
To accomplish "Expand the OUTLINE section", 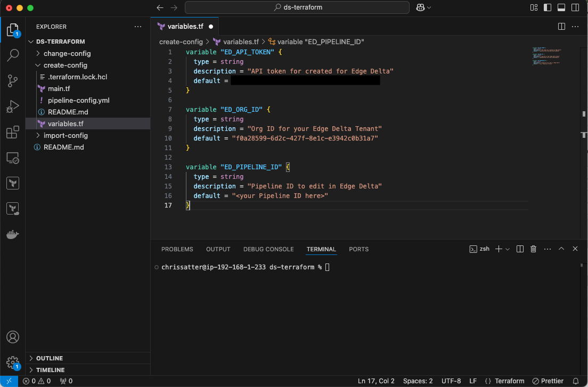I will pos(50,358).
